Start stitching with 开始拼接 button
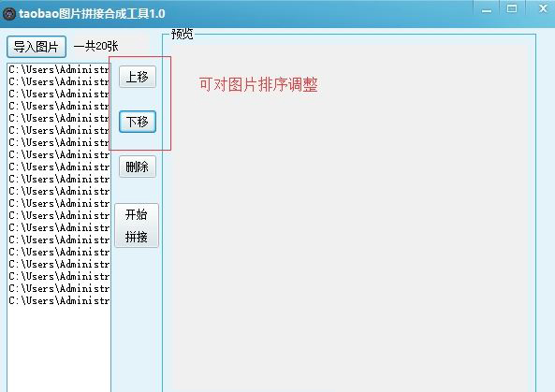Image resolution: width=555 pixels, height=392 pixels. tap(137, 225)
